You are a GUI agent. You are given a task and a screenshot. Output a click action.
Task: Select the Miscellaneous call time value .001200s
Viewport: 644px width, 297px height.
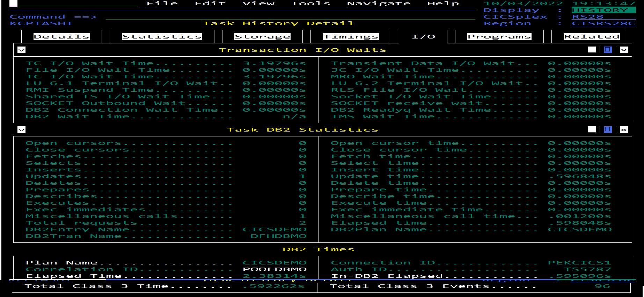point(580,216)
